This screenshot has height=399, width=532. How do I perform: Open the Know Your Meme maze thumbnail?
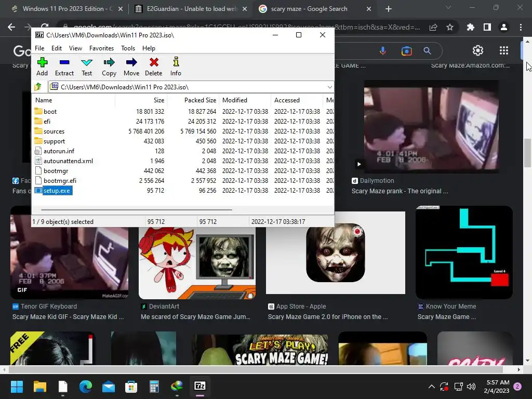pos(464,252)
